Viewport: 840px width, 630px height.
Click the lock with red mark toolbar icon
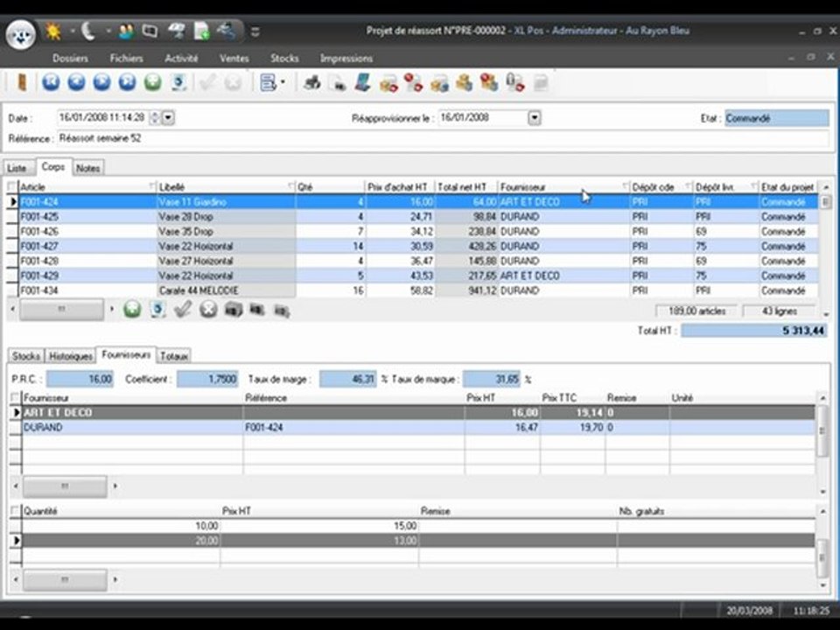tap(514, 83)
